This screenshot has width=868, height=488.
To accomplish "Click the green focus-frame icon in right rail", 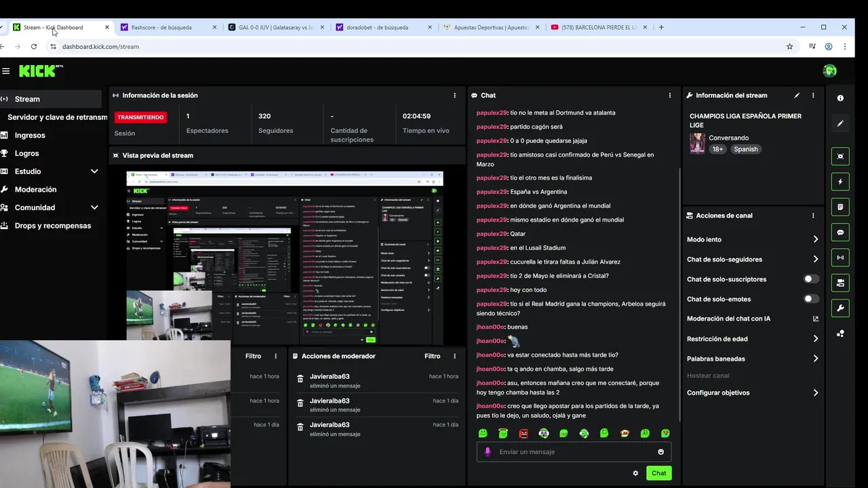I will pos(840,157).
